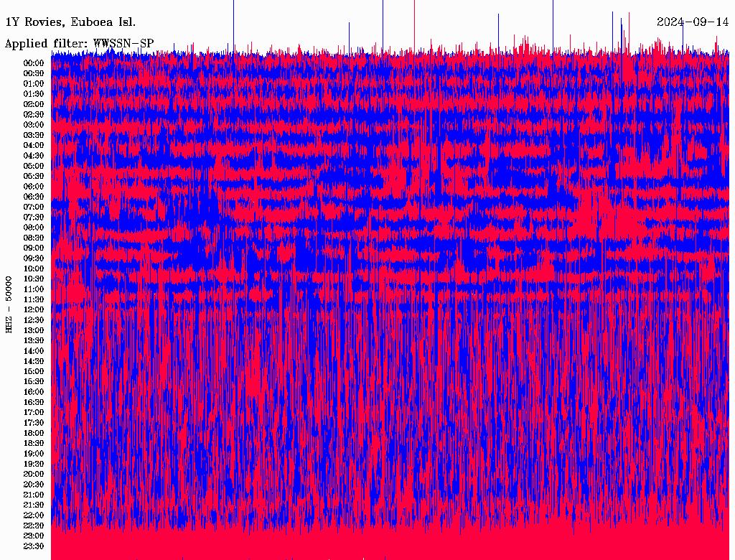Click the 10:00 time row label
This screenshot has width=735, height=560.
tap(34, 269)
